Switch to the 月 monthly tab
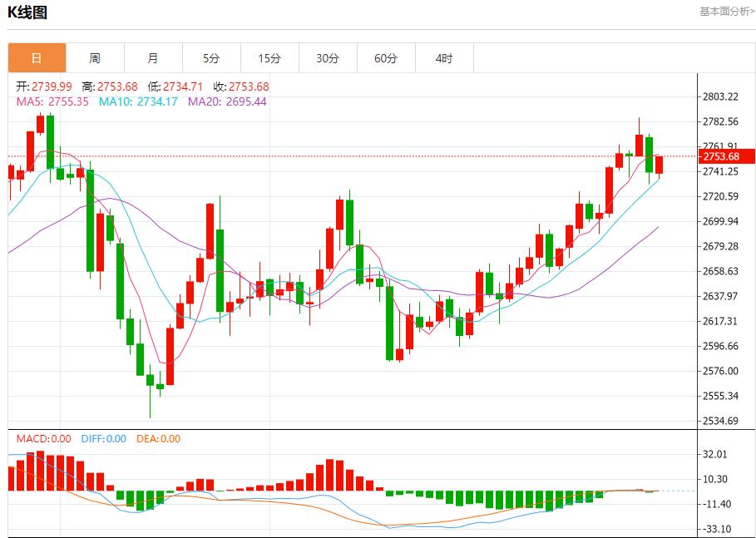The height and width of the screenshot is (538, 756). click(153, 58)
